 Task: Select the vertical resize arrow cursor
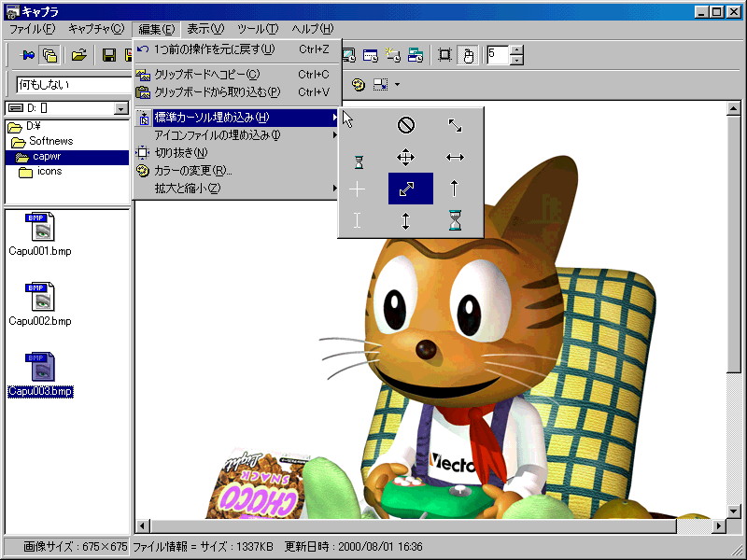(x=406, y=221)
